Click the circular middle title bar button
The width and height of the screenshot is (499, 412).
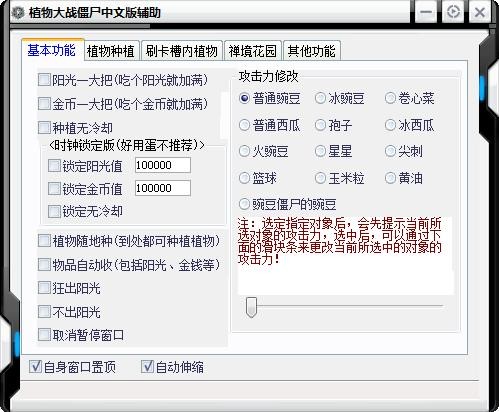point(453,12)
